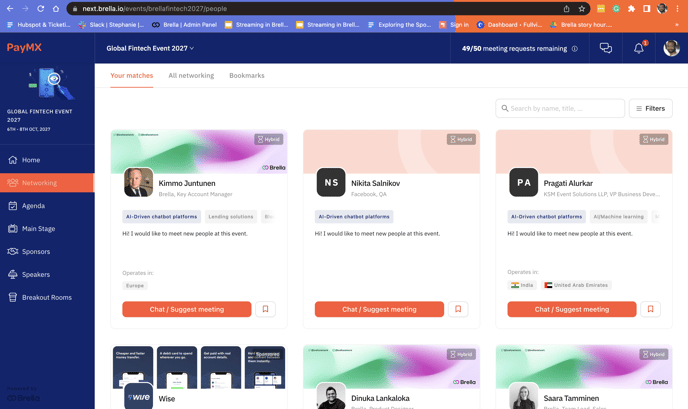Click the PayMX logo
688x409 pixels.
pyautogui.click(x=24, y=47)
